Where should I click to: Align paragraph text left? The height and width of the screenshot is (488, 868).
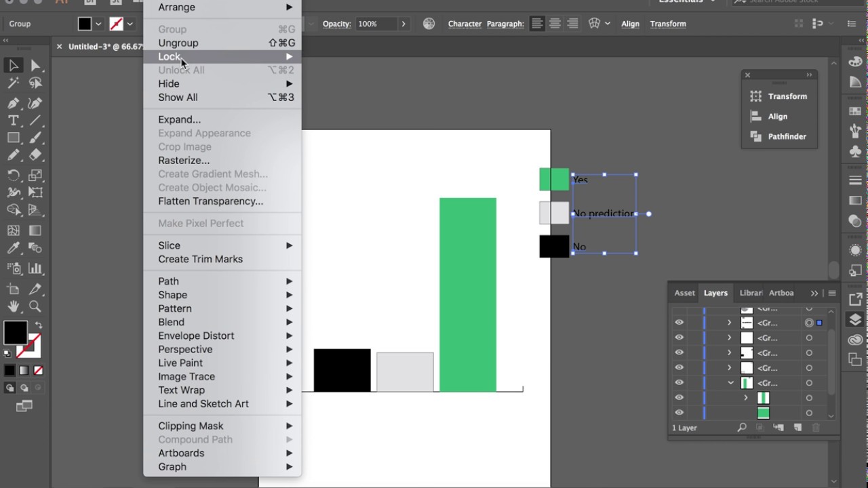(x=537, y=24)
